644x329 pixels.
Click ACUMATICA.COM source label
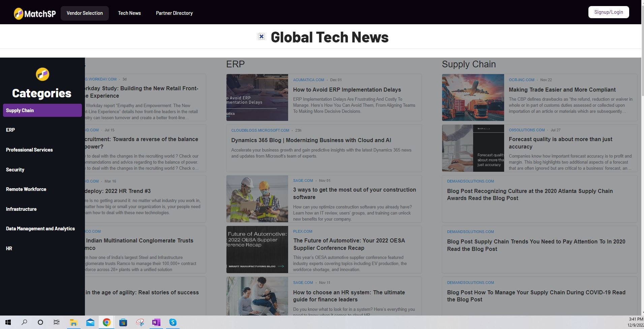point(308,80)
